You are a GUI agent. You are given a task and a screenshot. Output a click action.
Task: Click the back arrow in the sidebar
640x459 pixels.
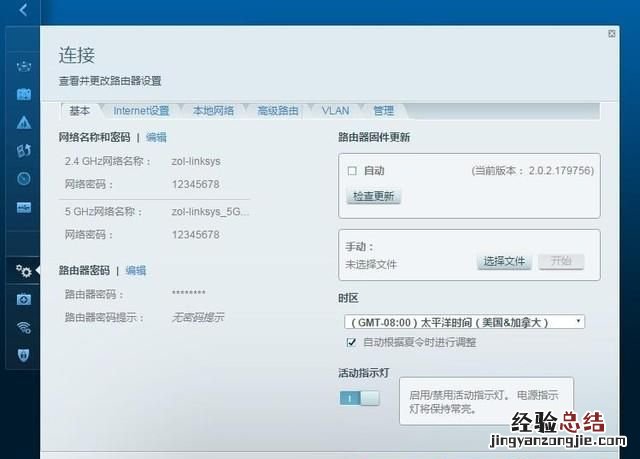point(23,10)
